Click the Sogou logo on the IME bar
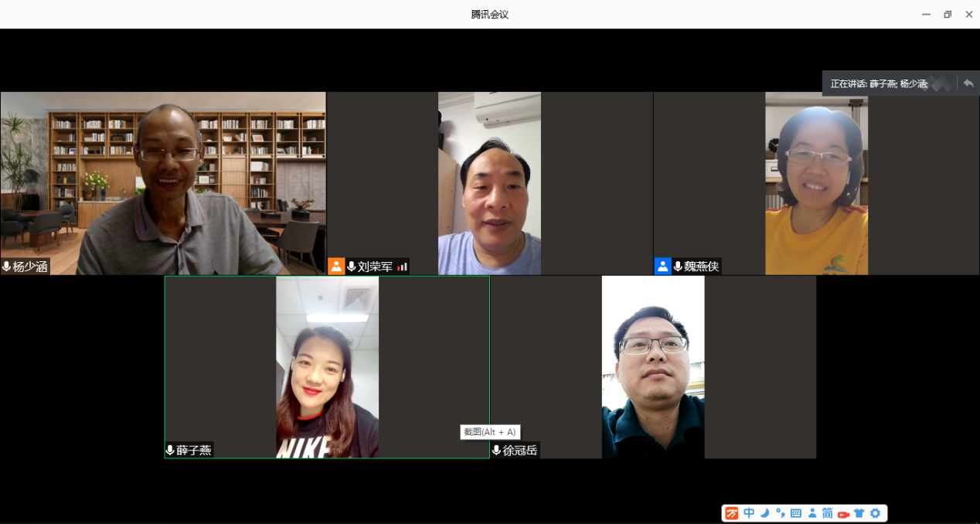This screenshot has width=980, height=524. tap(731, 513)
